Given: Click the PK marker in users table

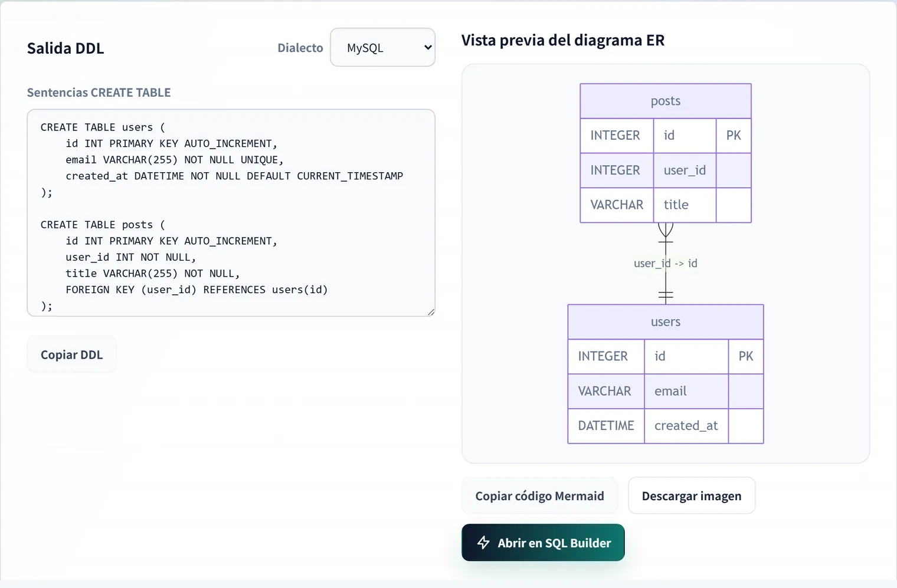Looking at the screenshot, I should 746,356.
